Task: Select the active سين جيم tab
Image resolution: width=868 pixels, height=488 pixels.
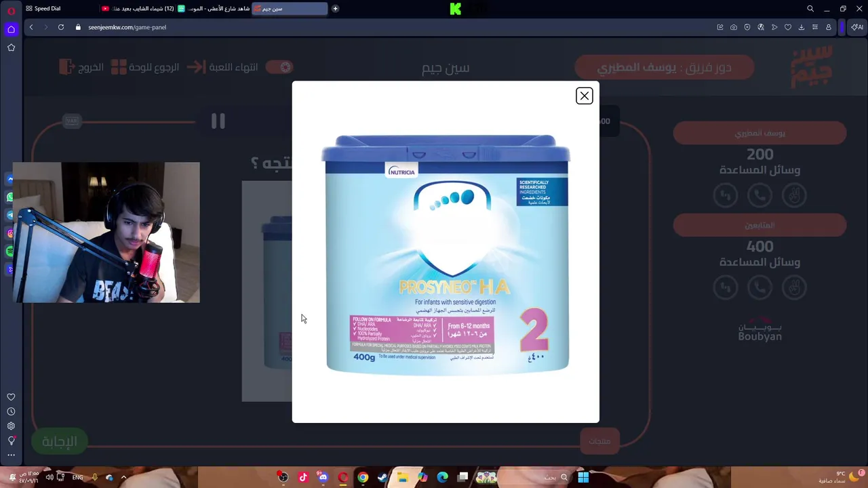Action: click(x=290, y=9)
